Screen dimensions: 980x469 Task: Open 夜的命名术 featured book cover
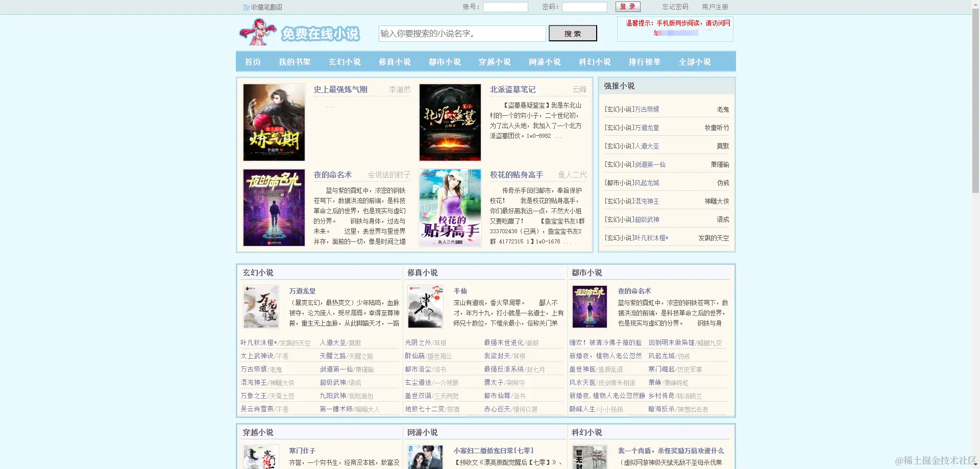click(x=274, y=208)
